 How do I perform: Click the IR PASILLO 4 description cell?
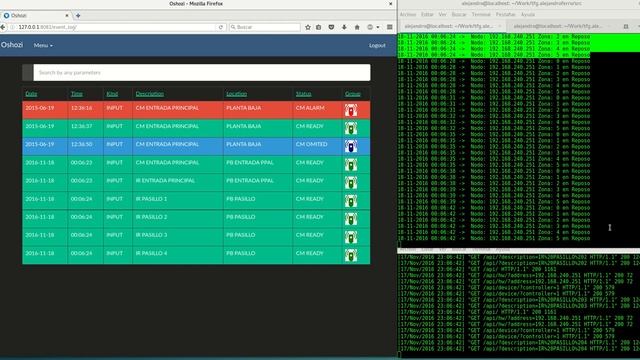pos(178,255)
